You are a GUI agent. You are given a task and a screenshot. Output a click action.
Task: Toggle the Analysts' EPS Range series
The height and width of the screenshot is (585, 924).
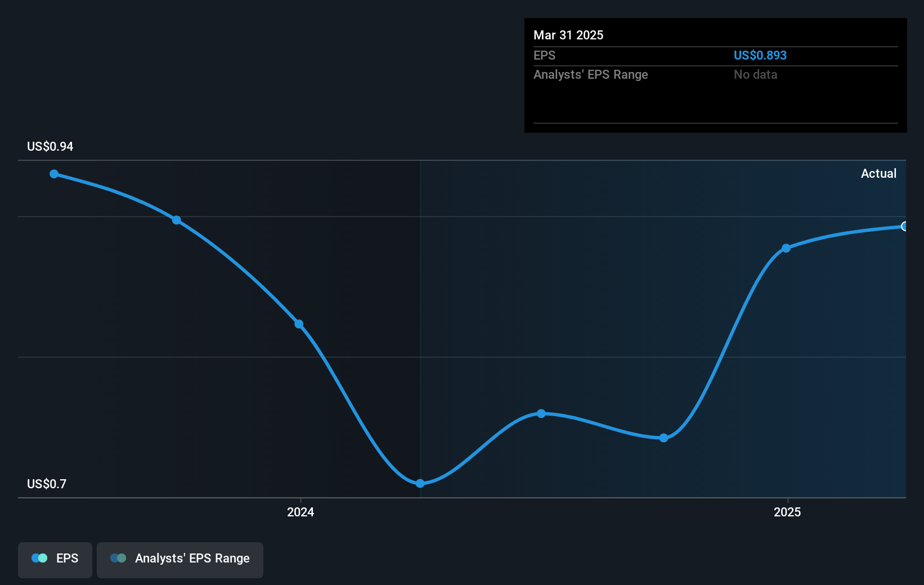(180, 559)
